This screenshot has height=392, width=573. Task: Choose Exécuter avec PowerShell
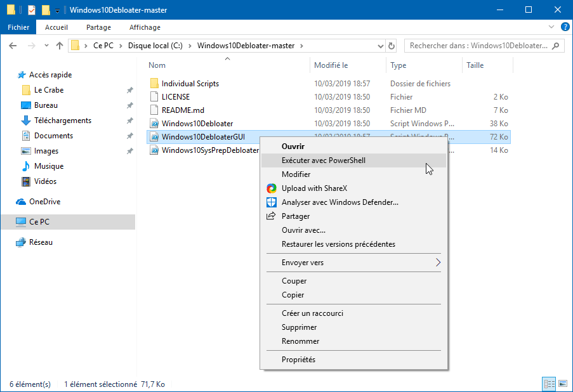click(353, 160)
